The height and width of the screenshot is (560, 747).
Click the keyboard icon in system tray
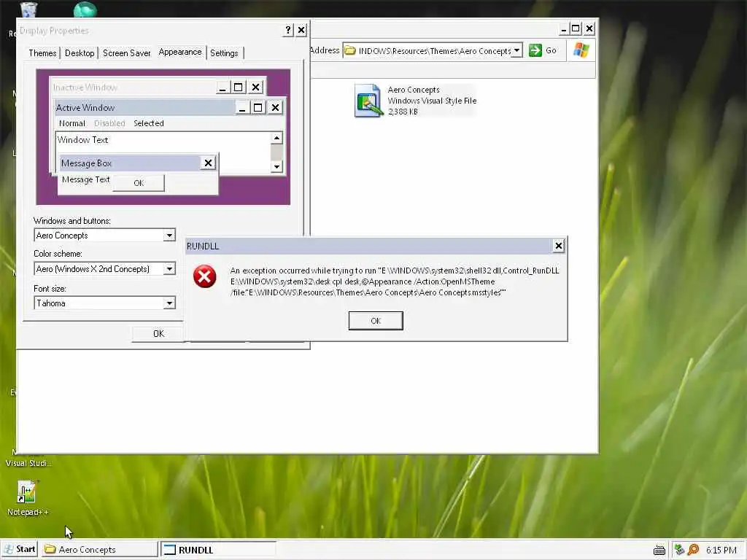pyautogui.click(x=659, y=551)
